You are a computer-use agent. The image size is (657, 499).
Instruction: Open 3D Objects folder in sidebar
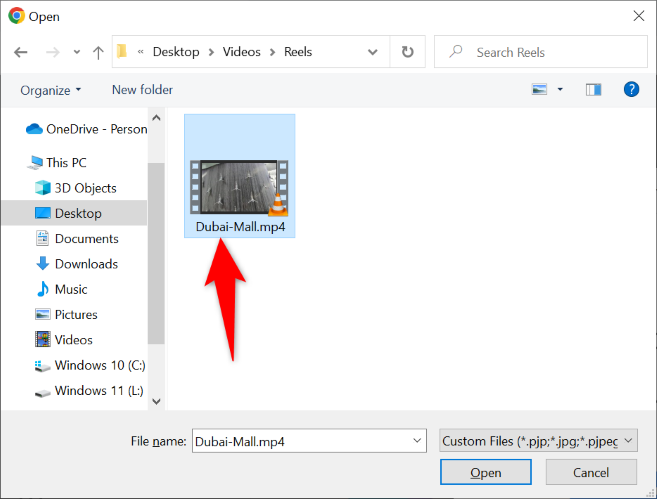click(76, 188)
